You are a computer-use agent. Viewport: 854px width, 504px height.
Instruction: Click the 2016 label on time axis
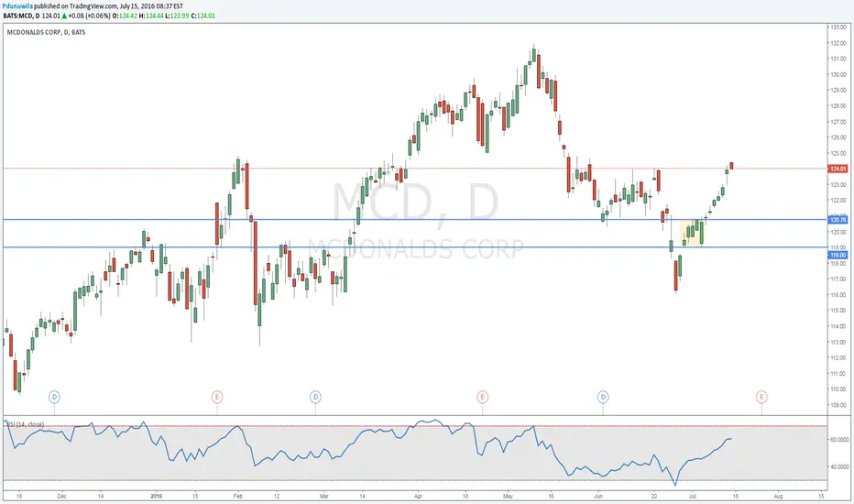coord(157,497)
